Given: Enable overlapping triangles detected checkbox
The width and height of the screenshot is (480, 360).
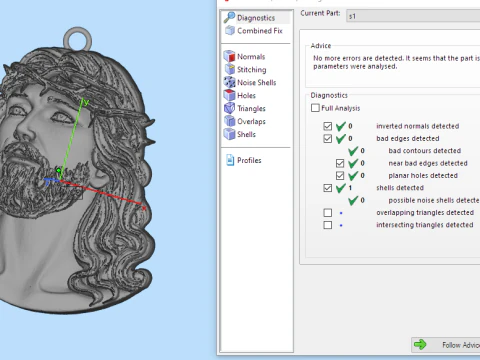Looking at the screenshot, I should point(328,213).
